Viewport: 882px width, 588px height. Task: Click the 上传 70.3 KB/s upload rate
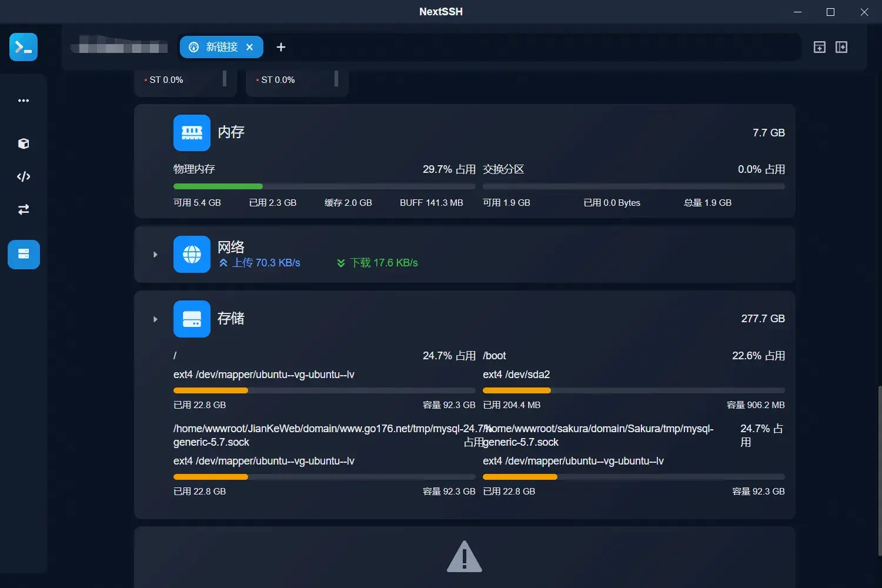[x=260, y=263]
